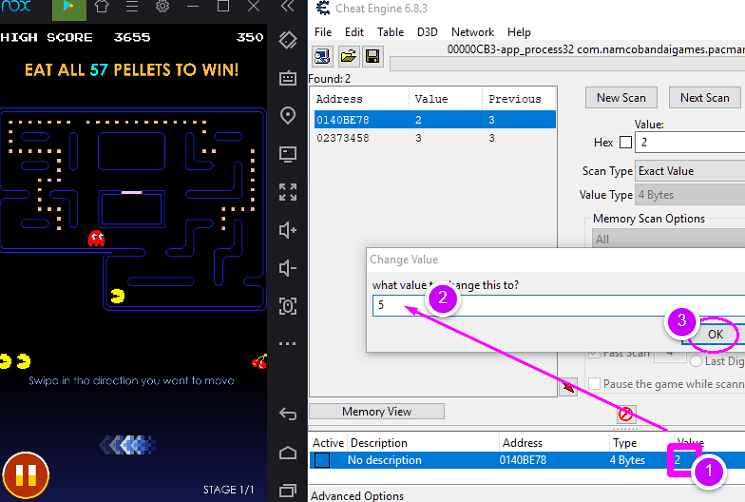Open the Value Type 4 Bytes dropdown
This screenshot has height=502, width=745.
(690, 195)
